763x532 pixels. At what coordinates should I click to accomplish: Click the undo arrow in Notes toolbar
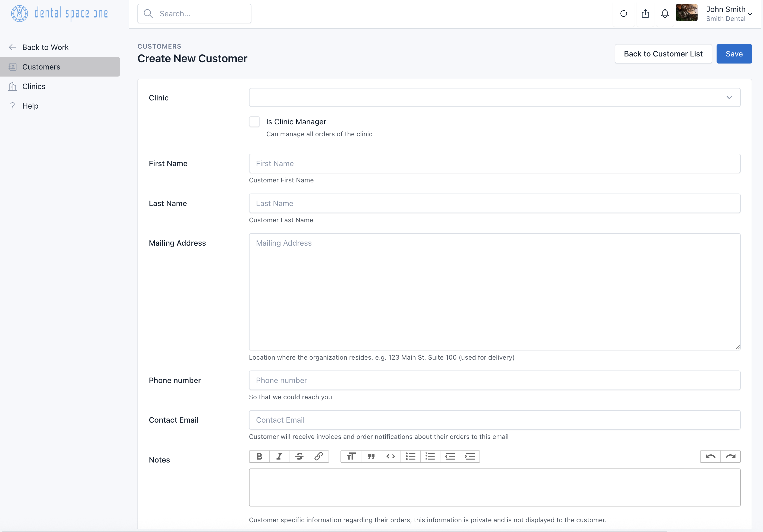click(710, 456)
